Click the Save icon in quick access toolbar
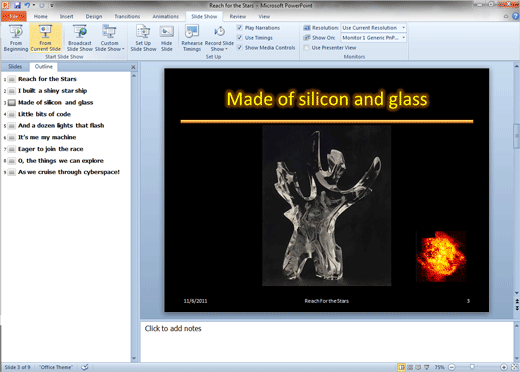Screen dimensions: 520x372 [x=17, y=5]
